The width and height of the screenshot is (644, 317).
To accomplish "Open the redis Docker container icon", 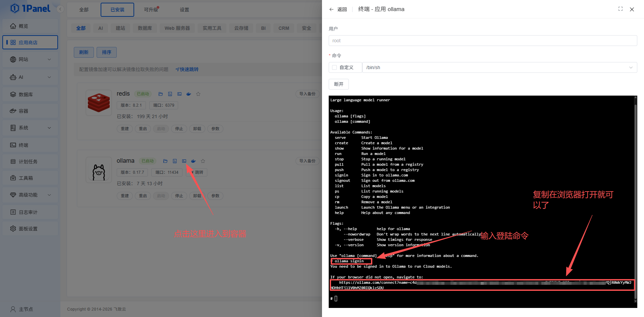I will (189, 94).
